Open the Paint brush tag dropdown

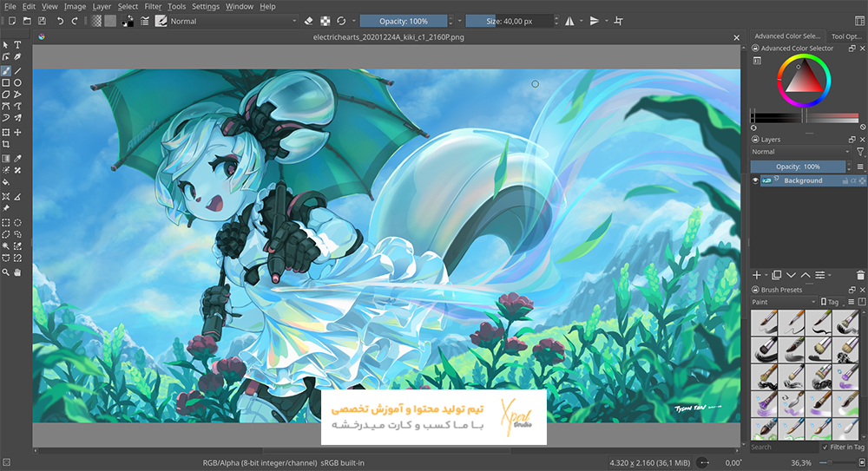(783, 302)
